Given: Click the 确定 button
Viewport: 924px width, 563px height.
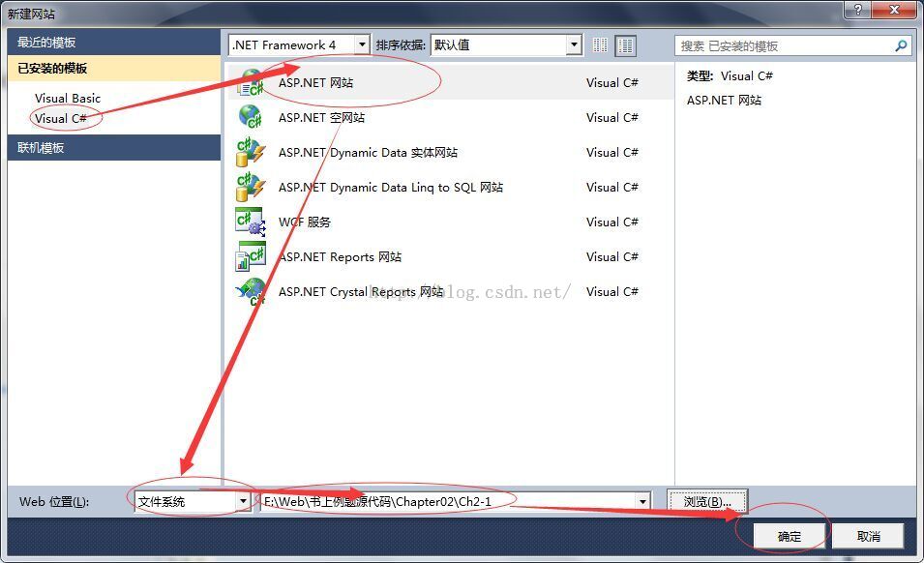Looking at the screenshot, I should (790, 536).
